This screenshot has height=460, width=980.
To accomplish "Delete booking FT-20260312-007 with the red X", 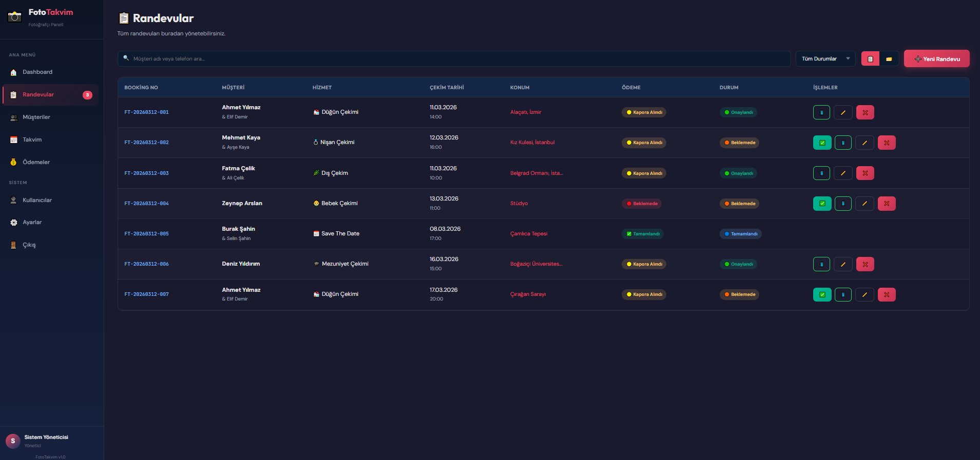I will pyautogui.click(x=887, y=294).
